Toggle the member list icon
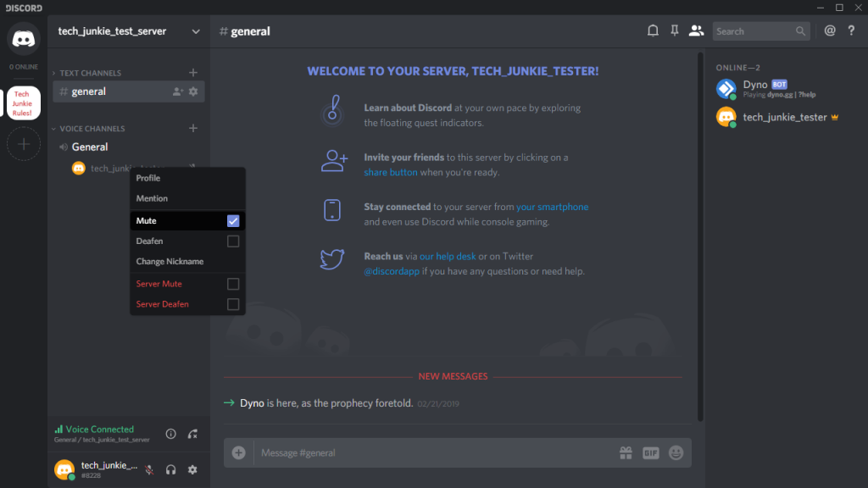The image size is (868, 488). (696, 31)
